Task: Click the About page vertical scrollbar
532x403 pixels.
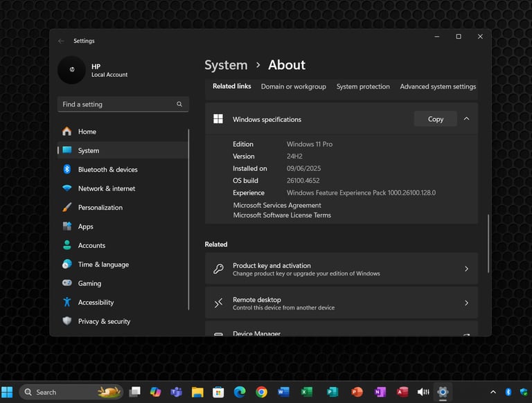Action: [488, 244]
